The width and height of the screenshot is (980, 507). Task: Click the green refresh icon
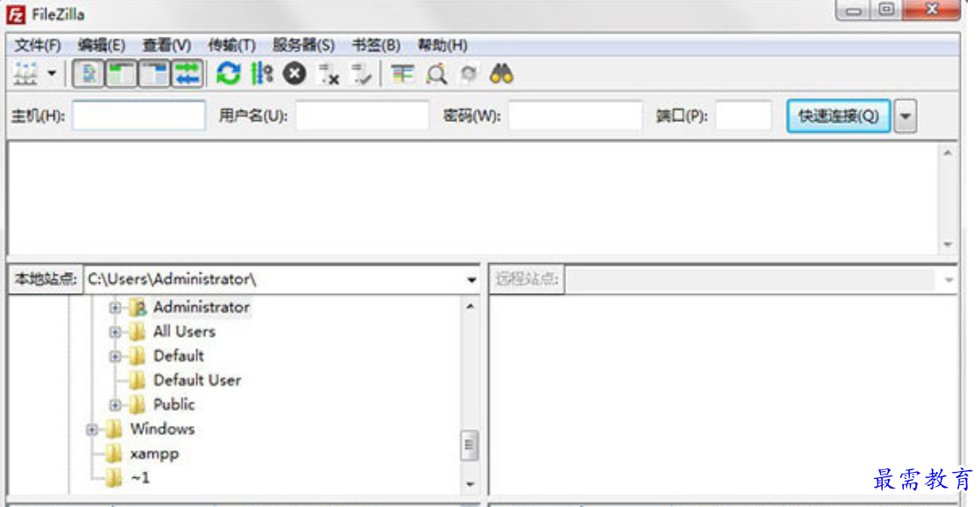[228, 74]
